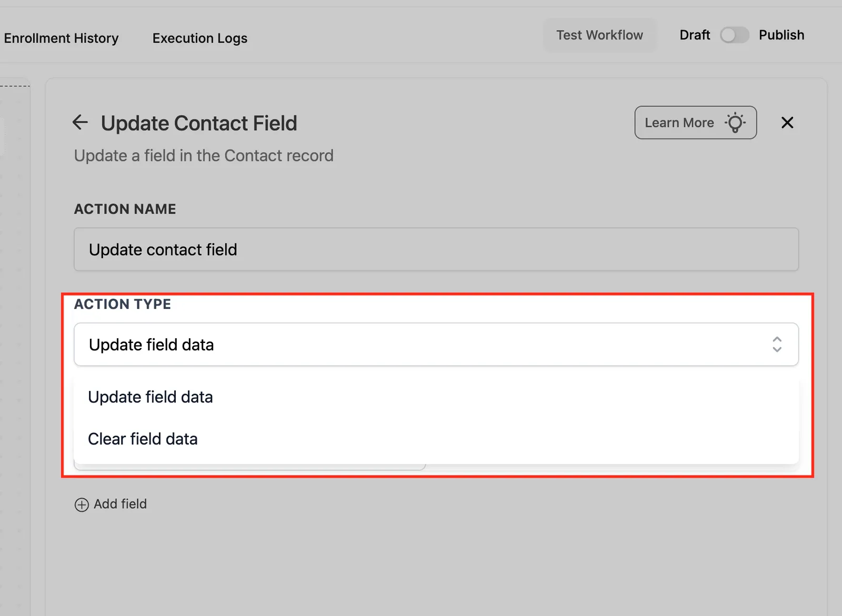Go back using the left arrow icon
The image size is (842, 616).
(x=80, y=122)
